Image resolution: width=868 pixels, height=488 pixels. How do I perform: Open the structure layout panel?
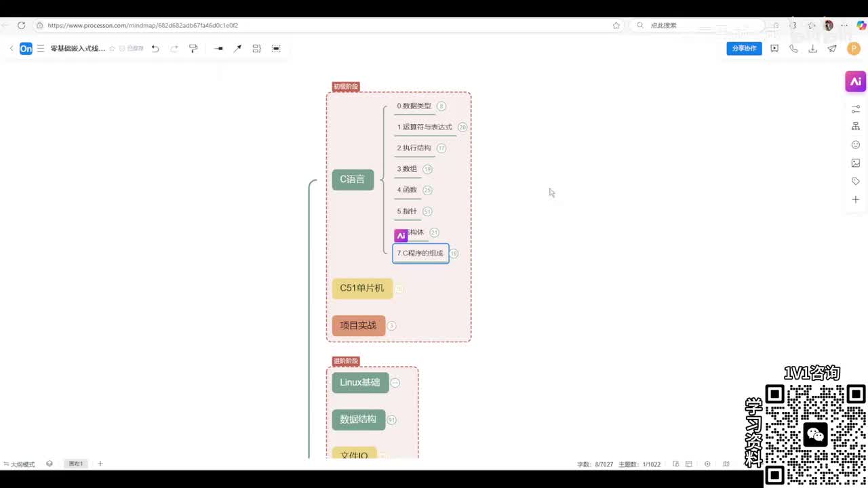tap(856, 127)
